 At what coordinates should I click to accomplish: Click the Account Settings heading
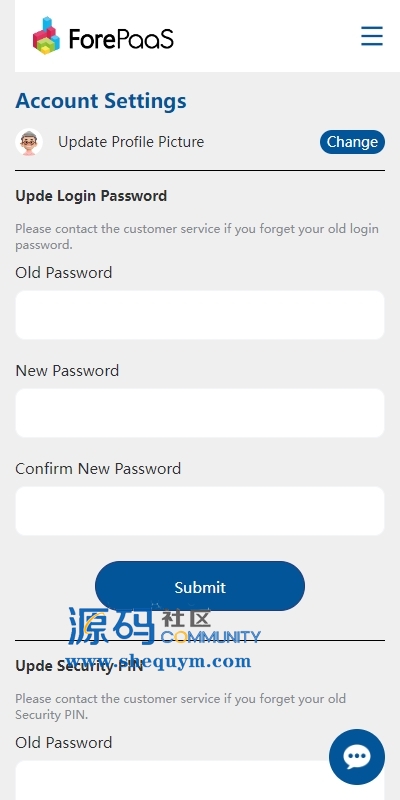(101, 101)
